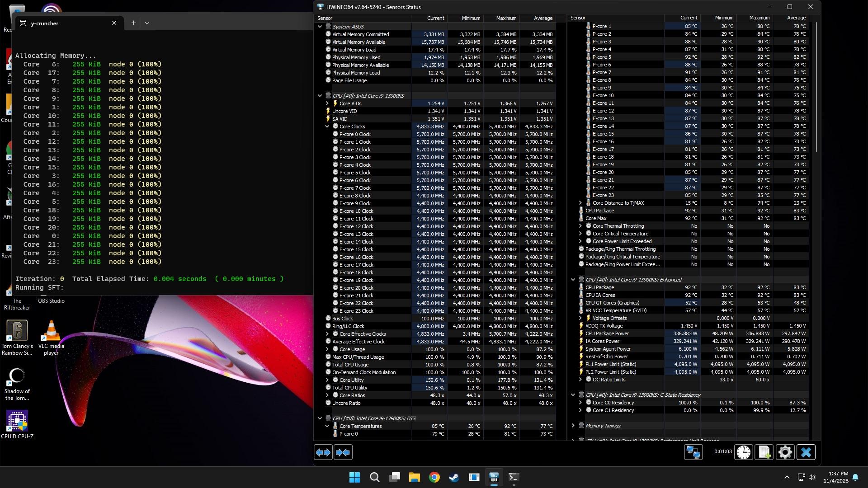Switch to Terminal taskbar icon

click(514, 477)
